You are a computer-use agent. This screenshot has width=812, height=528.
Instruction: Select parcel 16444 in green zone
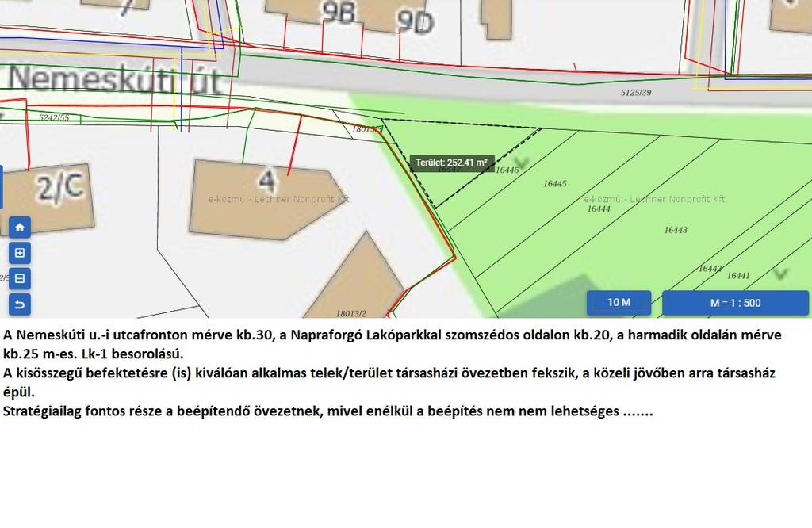(x=598, y=209)
